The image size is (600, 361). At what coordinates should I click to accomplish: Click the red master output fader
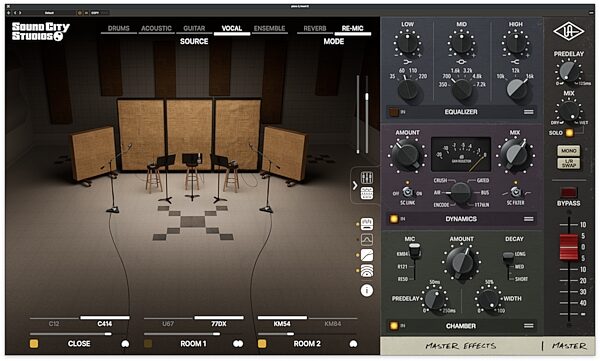point(568,248)
